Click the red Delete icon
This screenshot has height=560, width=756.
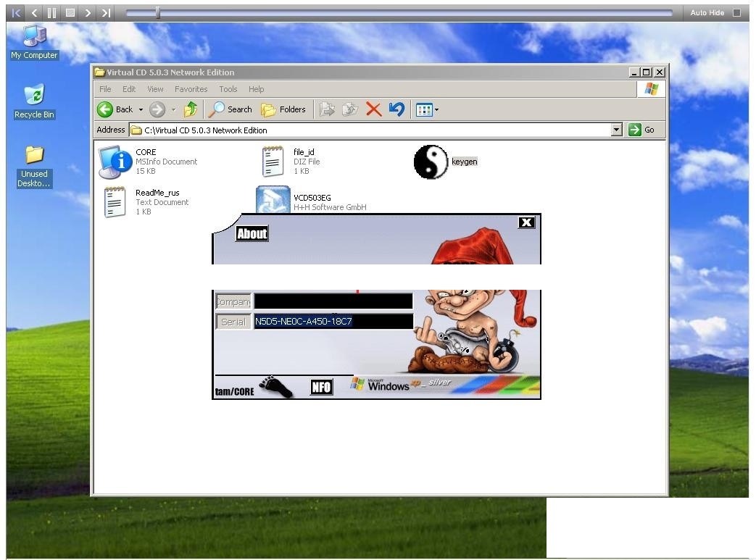point(374,109)
